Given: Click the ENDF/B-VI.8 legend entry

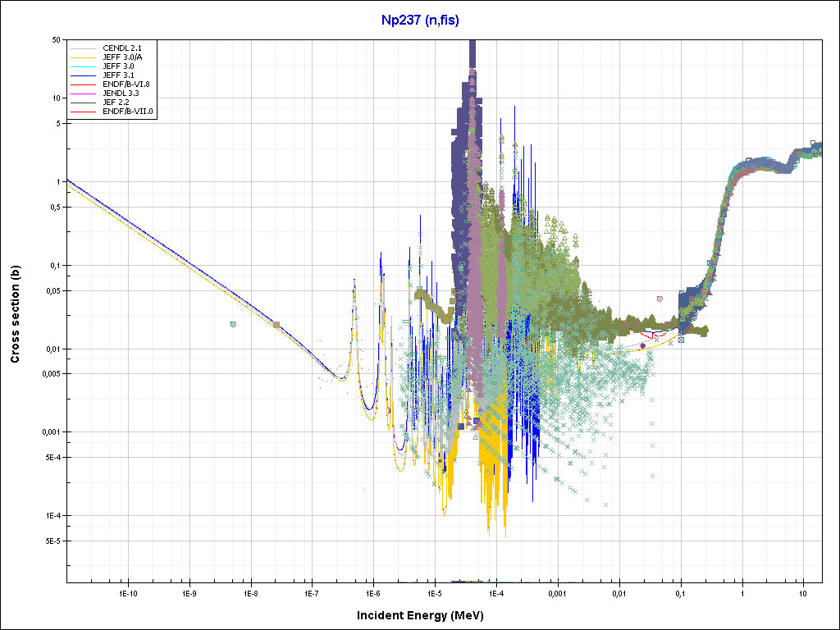Looking at the screenshot, I should pos(126,84).
